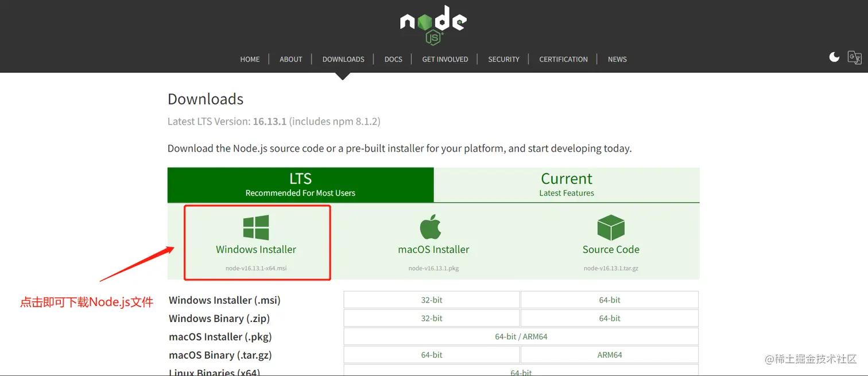Click the Downloads page heading
Image resolution: width=868 pixels, height=376 pixels.
[x=206, y=99]
